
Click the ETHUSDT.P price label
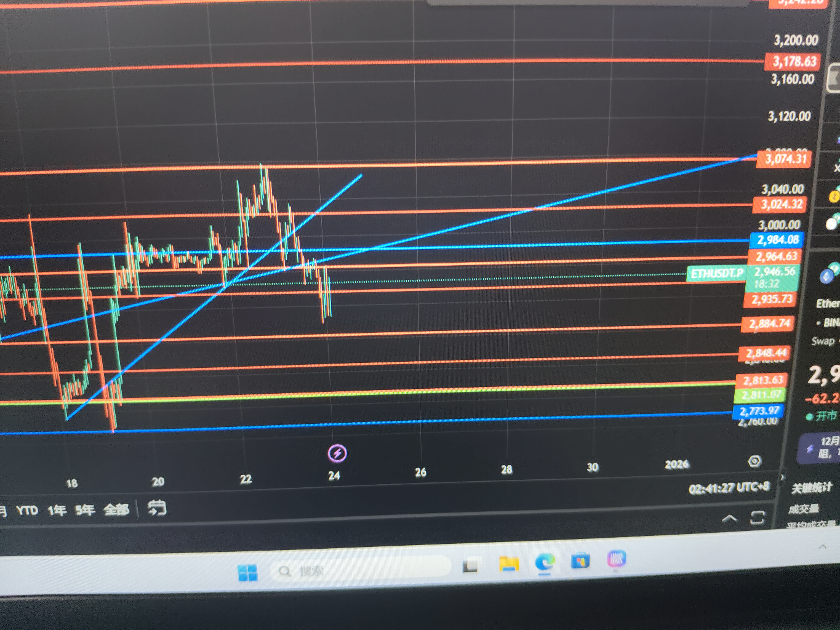(716, 273)
